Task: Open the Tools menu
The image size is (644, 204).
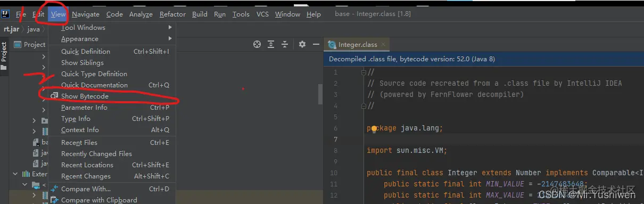Action: (241, 14)
